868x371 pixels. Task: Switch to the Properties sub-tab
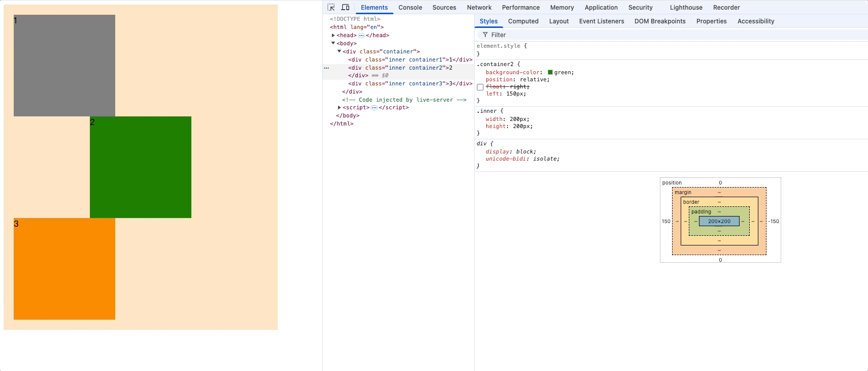[712, 21]
